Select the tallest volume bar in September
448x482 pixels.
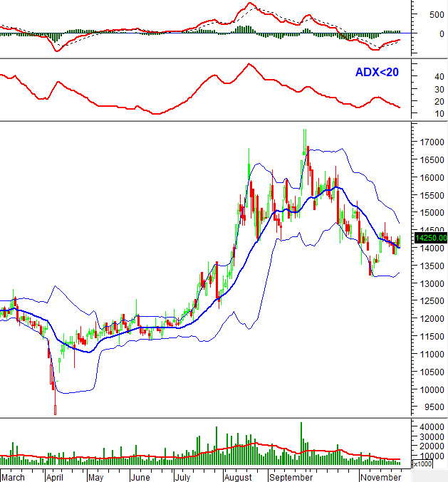tap(301, 443)
